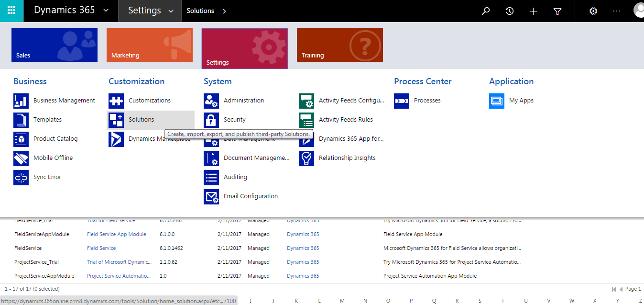Open the app launcher waffle menu
Screen dimensions: 644x305
[11, 11]
